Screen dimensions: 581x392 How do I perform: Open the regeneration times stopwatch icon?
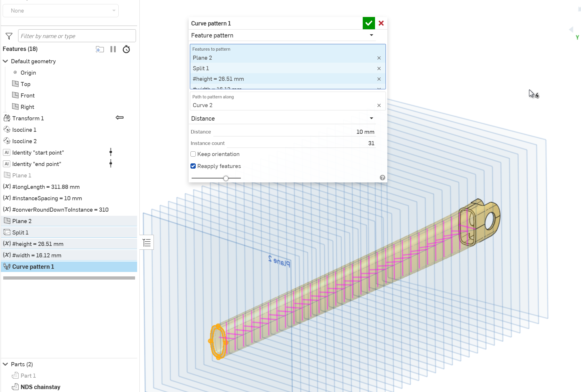pos(126,49)
